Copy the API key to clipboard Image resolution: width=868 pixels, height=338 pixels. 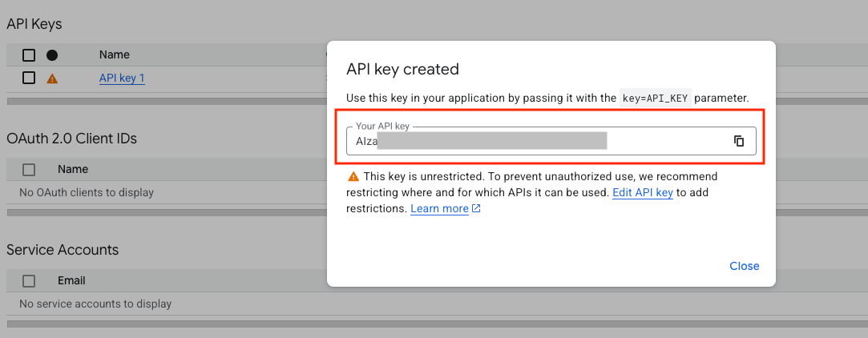tap(739, 141)
